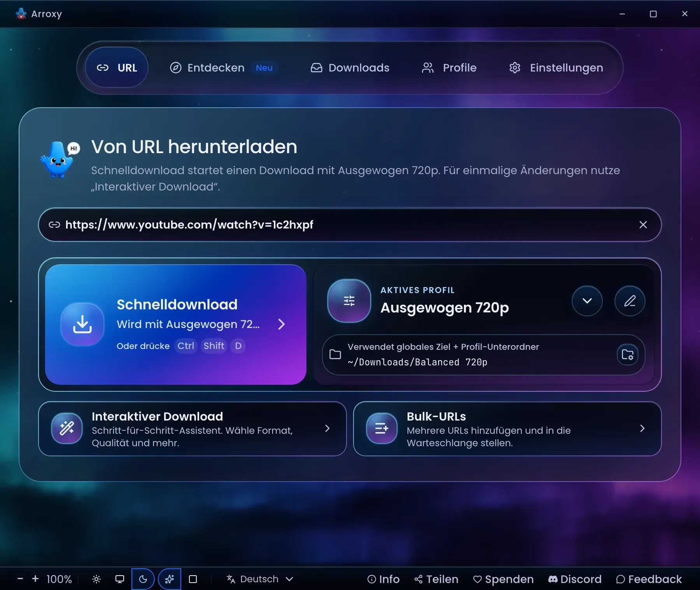
Task: Click the ~/Downloads/Balanced 720p path text
Action: [x=417, y=362]
